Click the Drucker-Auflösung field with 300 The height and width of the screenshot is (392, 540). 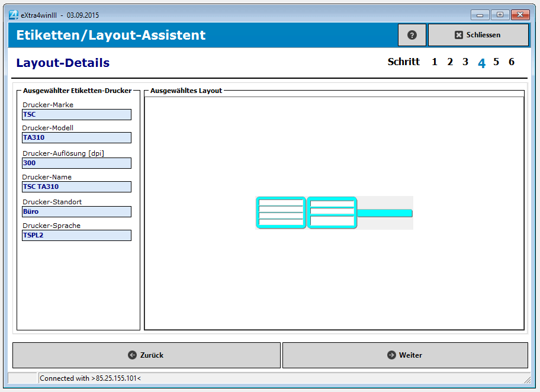[x=76, y=163]
